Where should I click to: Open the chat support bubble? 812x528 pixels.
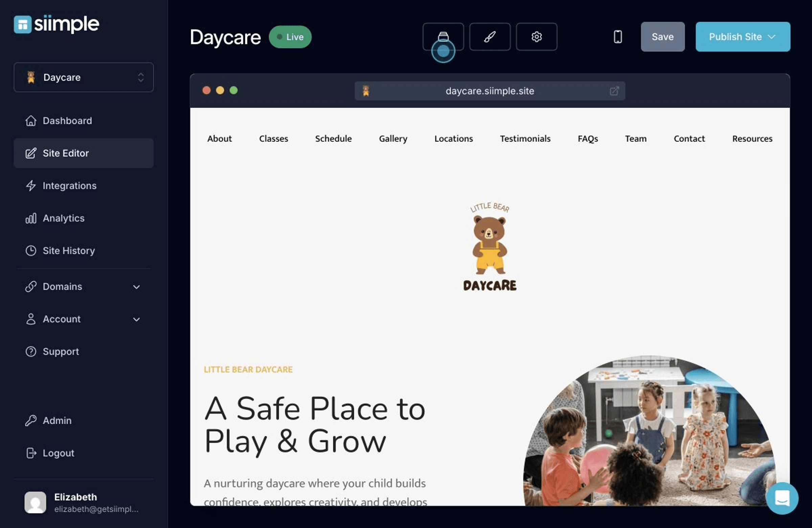[782, 498]
